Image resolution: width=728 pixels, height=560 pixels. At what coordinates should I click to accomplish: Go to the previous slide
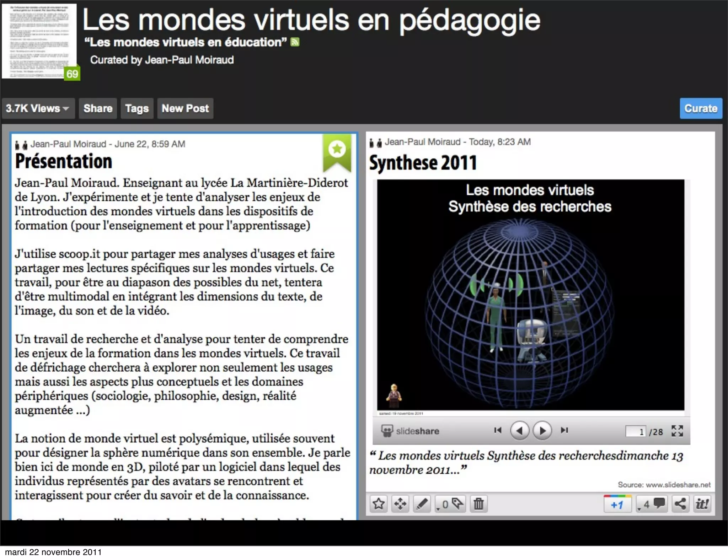tap(520, 430)
